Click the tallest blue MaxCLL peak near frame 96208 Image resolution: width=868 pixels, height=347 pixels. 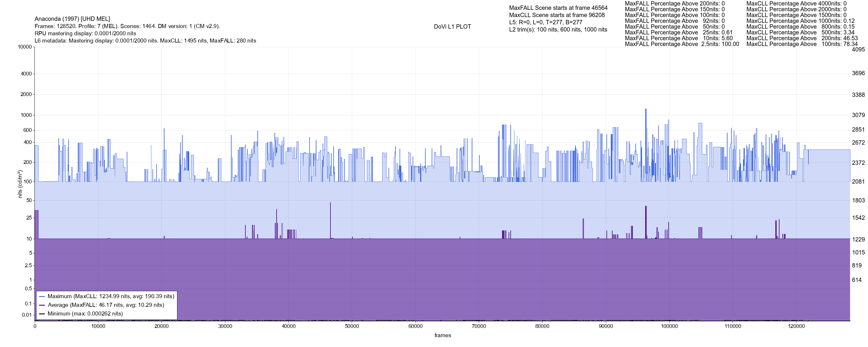pos(646,110)
